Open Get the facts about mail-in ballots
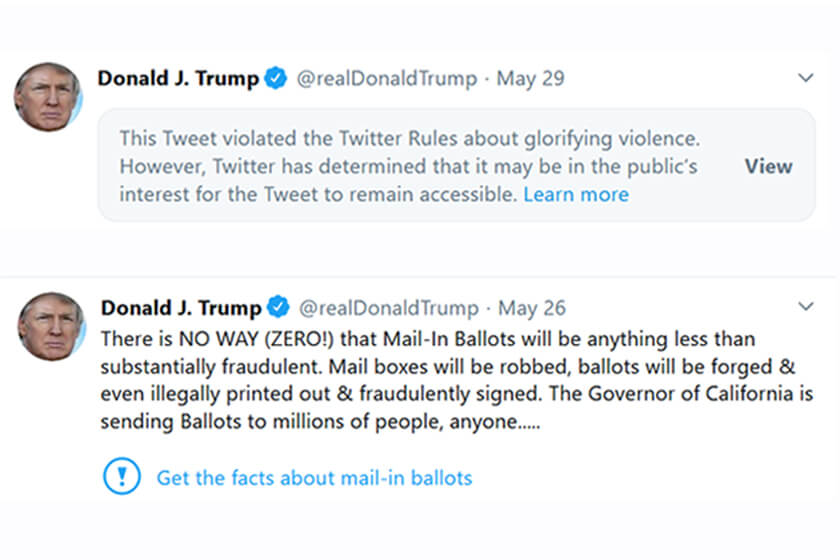840x560 pixels. tap(314, 478)
